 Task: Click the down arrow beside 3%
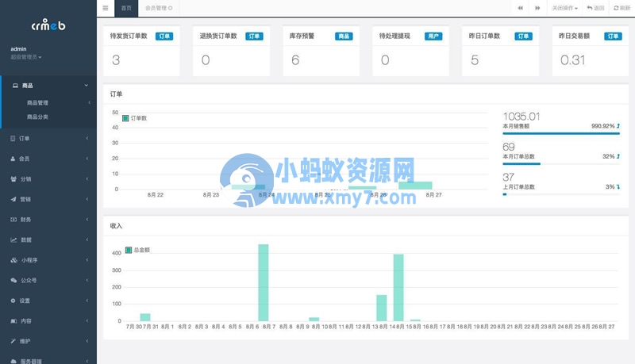pyautogui.click(x=618, y=187)
